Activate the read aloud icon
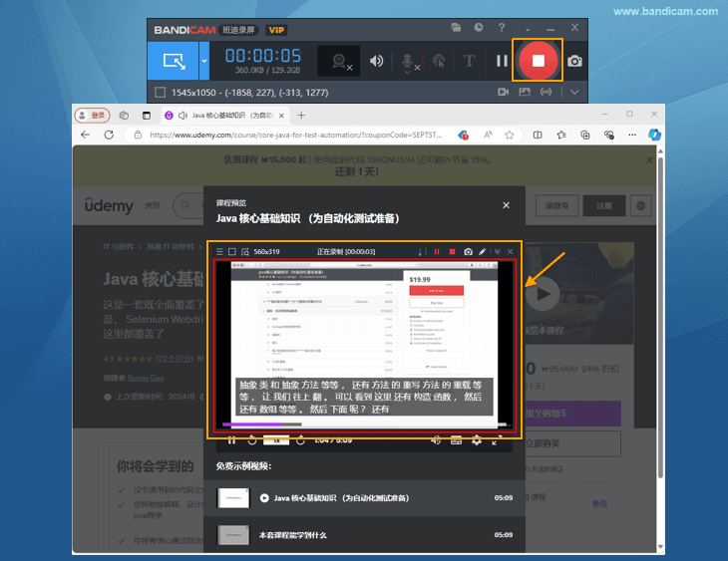The image size is (728, 561). coord(488,136)
